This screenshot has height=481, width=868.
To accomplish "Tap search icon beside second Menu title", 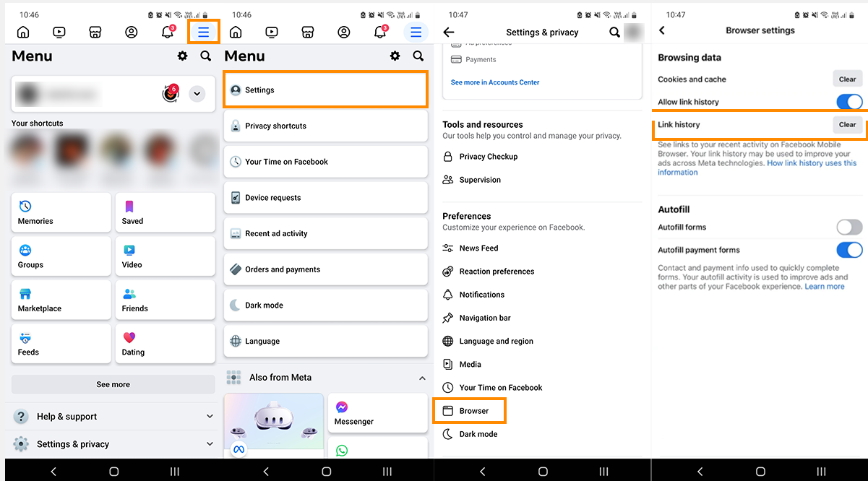I will click(x=418, y=56).
